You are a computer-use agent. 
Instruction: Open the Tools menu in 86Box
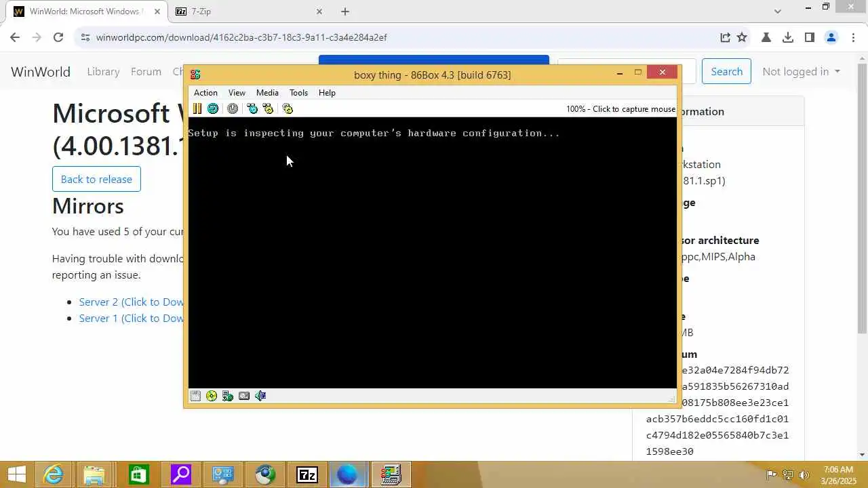tap(298, 93)
